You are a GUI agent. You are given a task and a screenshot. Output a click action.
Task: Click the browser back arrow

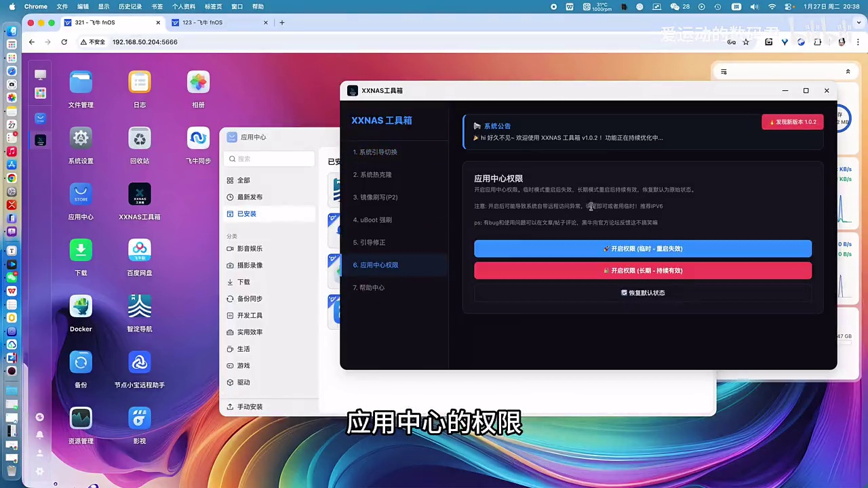pos(31,42)
